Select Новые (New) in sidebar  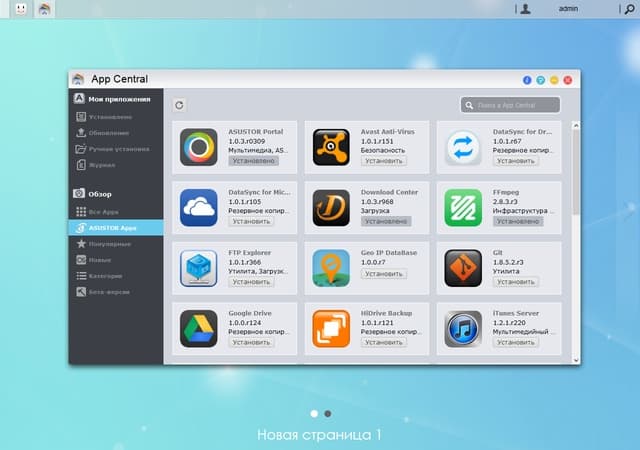pyautogui.click(x=116, y=260)
